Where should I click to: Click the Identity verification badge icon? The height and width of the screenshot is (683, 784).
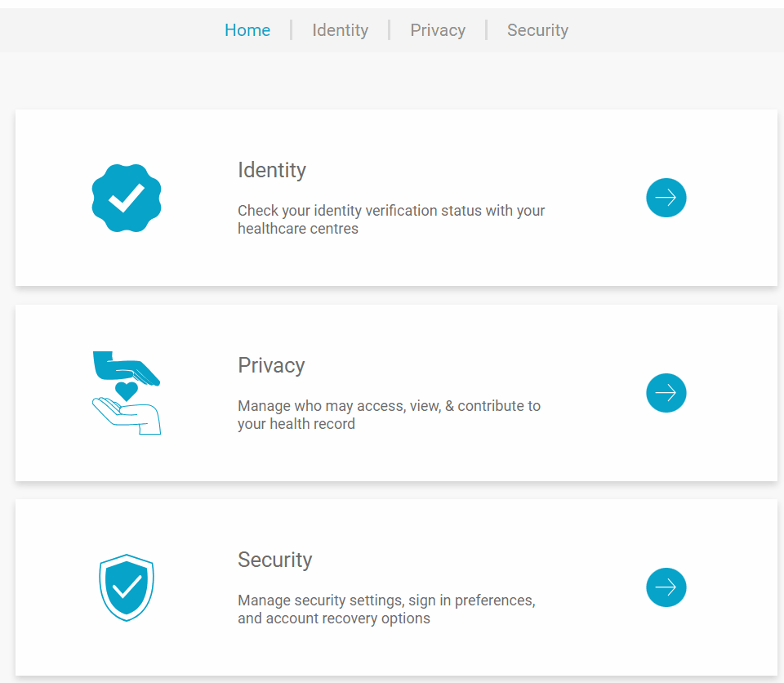click(x=127, y=198)
